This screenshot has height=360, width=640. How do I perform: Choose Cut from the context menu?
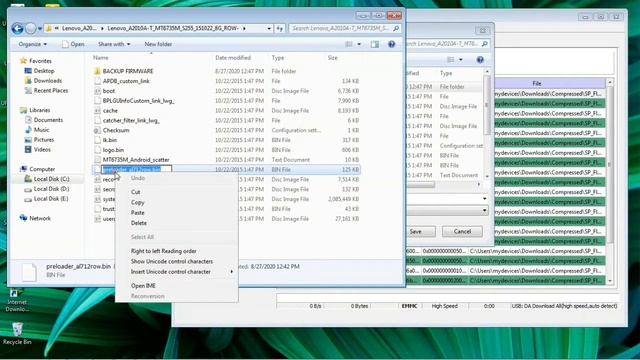coord(136,192)
